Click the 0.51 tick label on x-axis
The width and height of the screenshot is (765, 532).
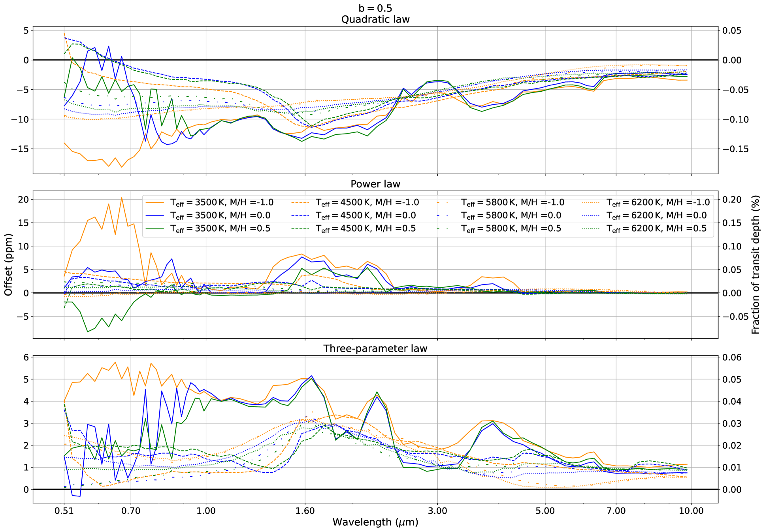[64, 511]
